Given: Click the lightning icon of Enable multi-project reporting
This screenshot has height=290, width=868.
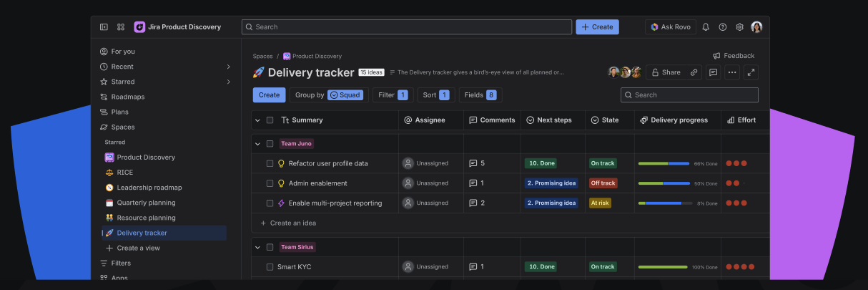Looking at the screenshot, I should 282,203.
